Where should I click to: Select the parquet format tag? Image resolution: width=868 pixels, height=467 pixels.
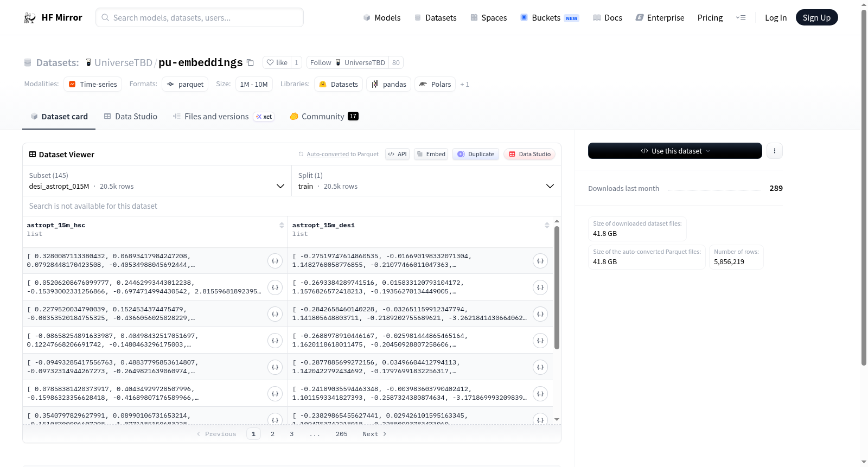coord(185,84)
